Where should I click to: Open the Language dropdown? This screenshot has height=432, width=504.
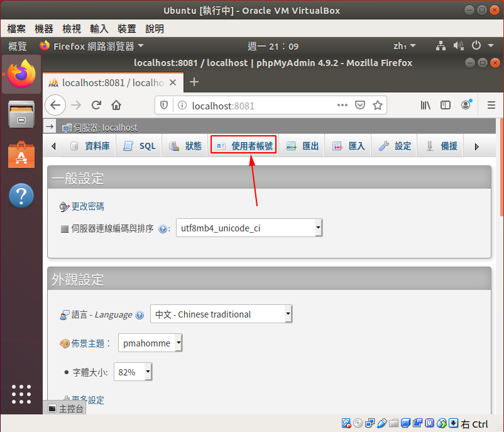(221, 314)
